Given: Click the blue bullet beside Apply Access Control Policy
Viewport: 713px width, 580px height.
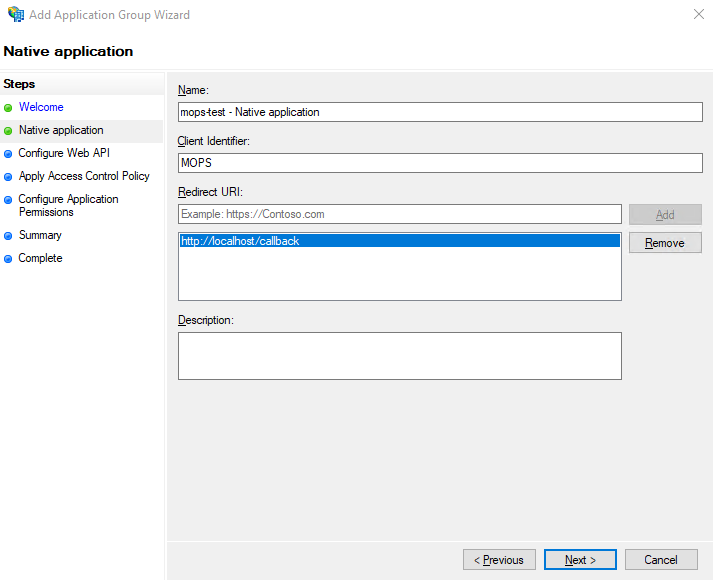Looking at the screenshot, I should tap(8, 177).
